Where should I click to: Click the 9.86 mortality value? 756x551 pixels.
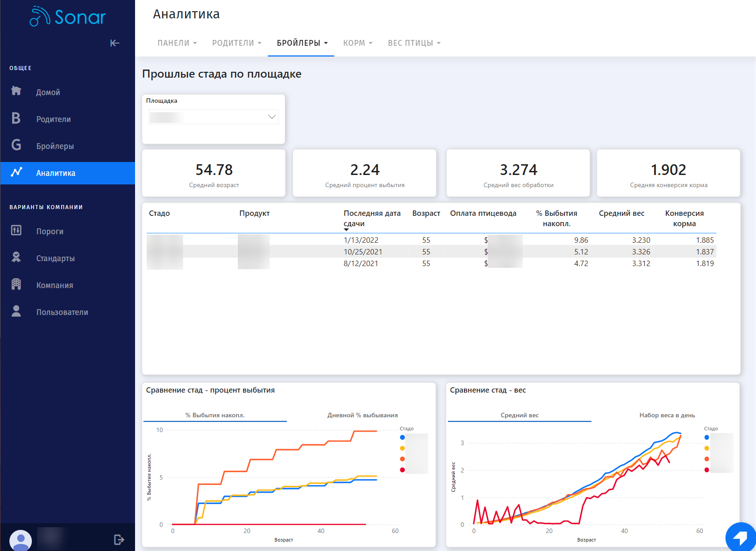pos(581,241)
